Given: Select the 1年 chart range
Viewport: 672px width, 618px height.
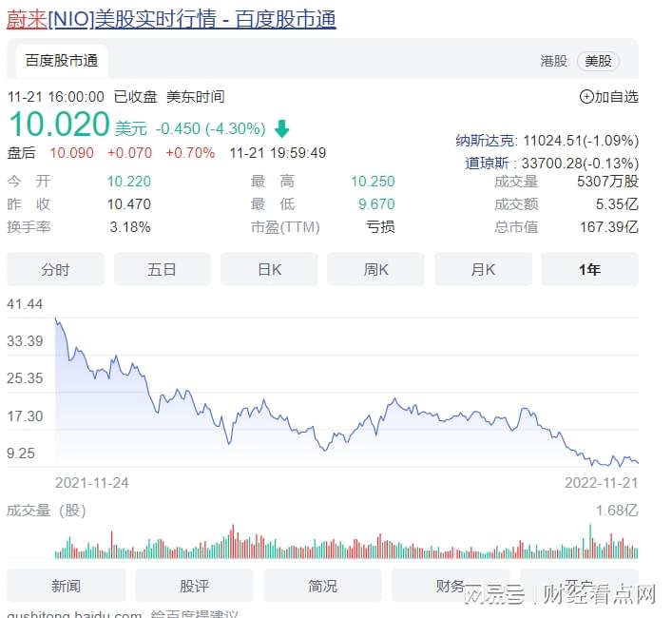Looking at the screenshot, I should point(589,270).
